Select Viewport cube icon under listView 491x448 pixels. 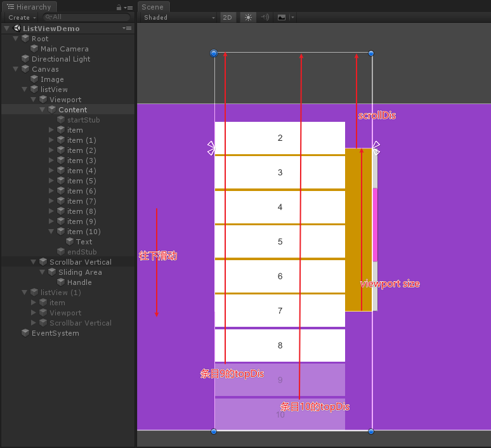click(x=43, y=100)
